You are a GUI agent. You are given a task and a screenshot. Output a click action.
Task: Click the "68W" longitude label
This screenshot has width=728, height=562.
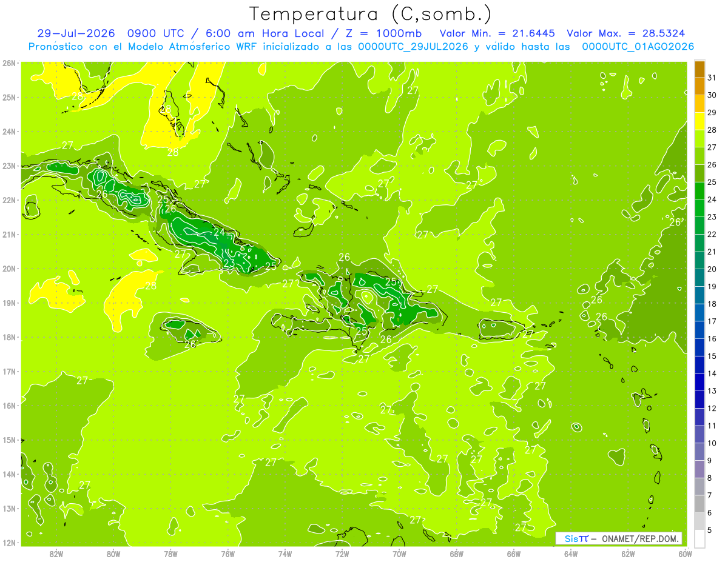point(456,554)
